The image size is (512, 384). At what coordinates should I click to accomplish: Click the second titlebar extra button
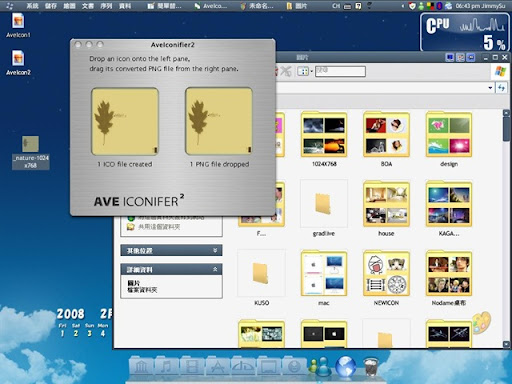(x=460, y=57)
